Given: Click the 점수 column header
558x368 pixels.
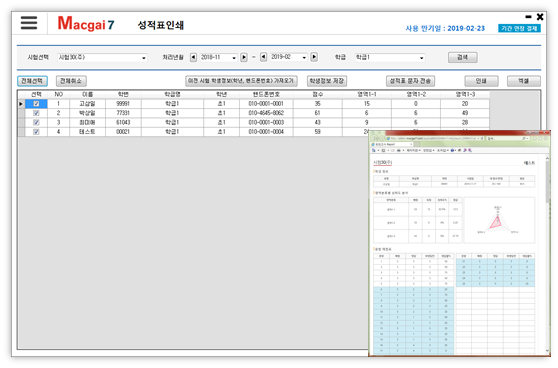Looking at the screenshot, I should 318,94.
